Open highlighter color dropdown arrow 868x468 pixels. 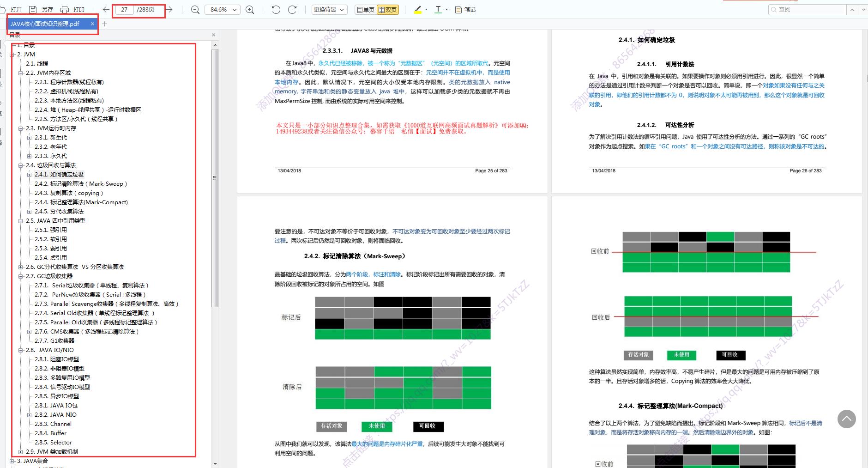pos(426,9)
